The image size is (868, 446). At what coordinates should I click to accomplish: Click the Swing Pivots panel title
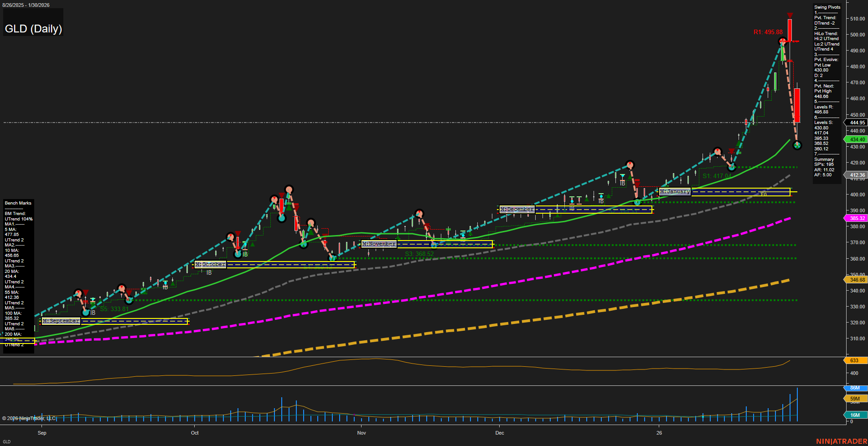click(x=827, y=7)
